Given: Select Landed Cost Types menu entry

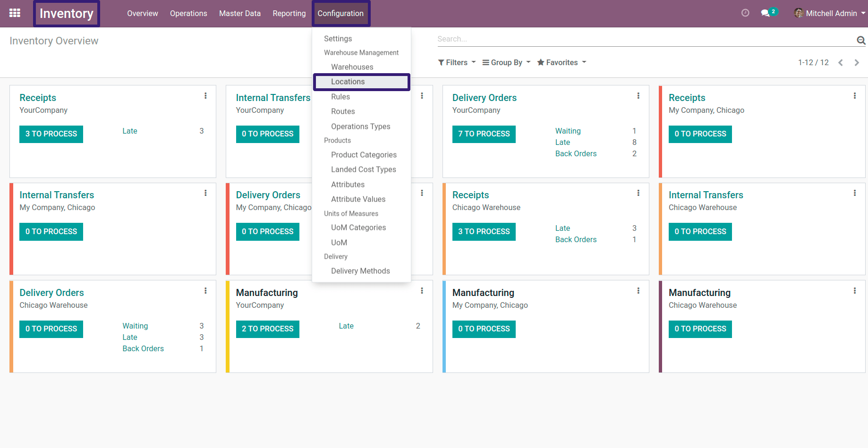Looking at the screenshot, I should pyautogui.click(x=364, y=169).
